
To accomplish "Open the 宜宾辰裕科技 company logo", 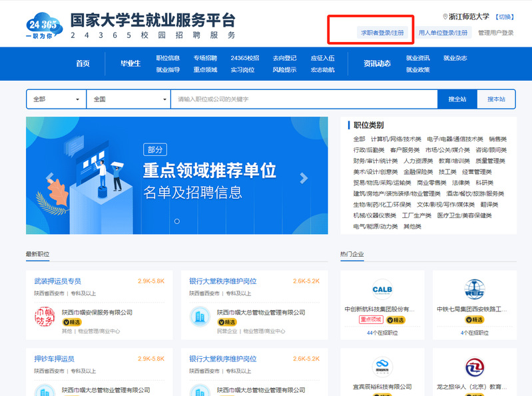I will [382, 367].
